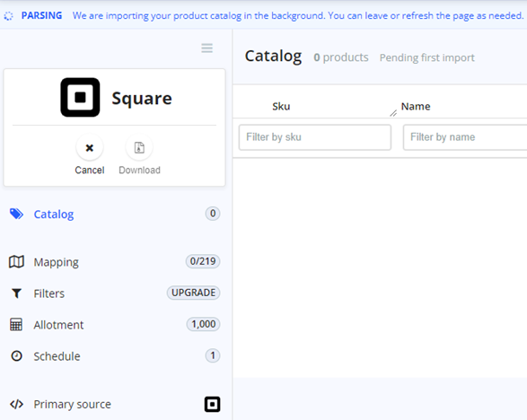Click the Download label
Image resolution: width=527 pixels, height=420 pixels.
pyautogui.click(x=139, y=170)
